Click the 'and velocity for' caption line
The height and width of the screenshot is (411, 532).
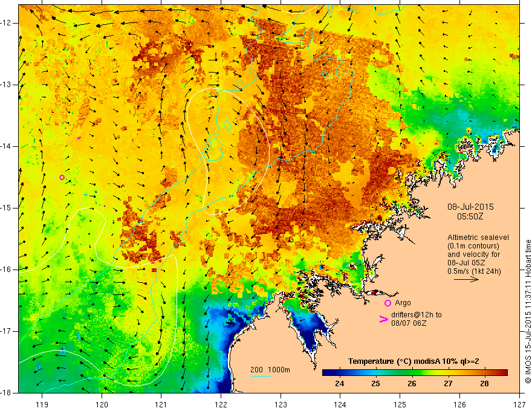tap(473, 254)
